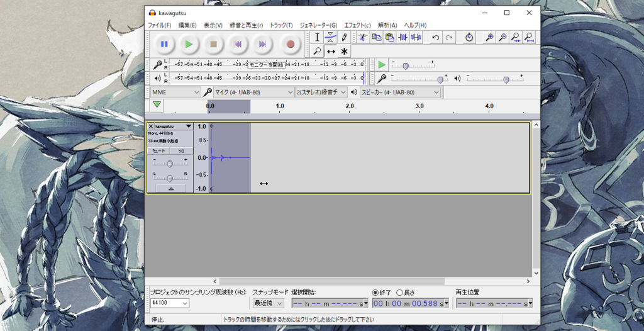Image resolution: width=644 pixels, height=331 pixels.
Task: Start recording with the red Record button
Action: click(x=291, y=44)
